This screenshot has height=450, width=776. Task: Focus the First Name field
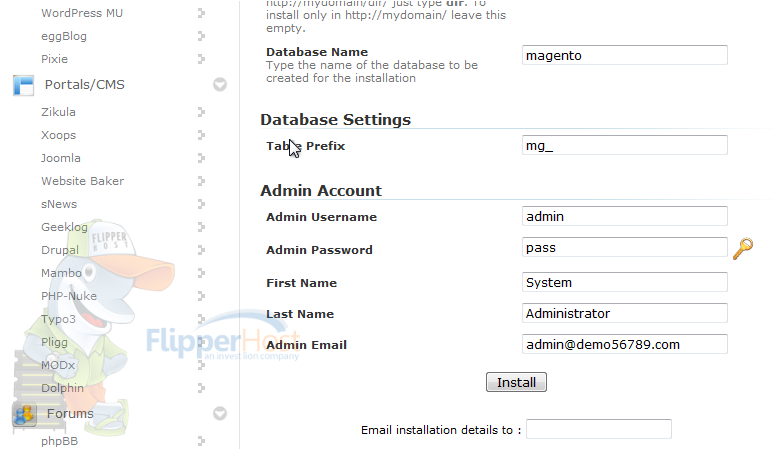[x=625, y=282]
